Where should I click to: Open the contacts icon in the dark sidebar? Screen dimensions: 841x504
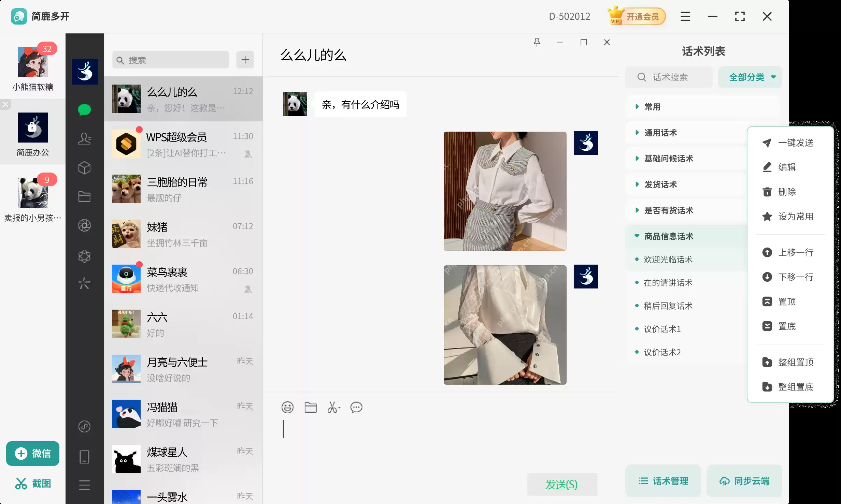point(84,139)
